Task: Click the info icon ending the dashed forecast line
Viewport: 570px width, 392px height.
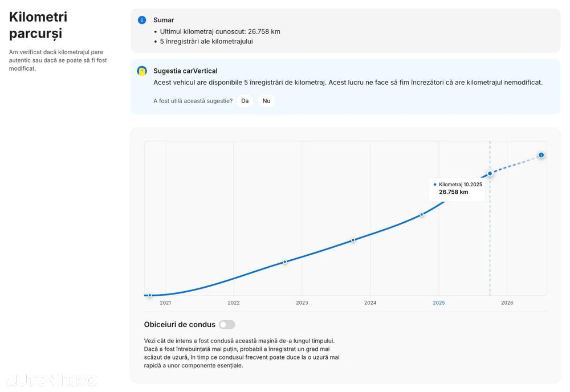Action: (541, 155)
